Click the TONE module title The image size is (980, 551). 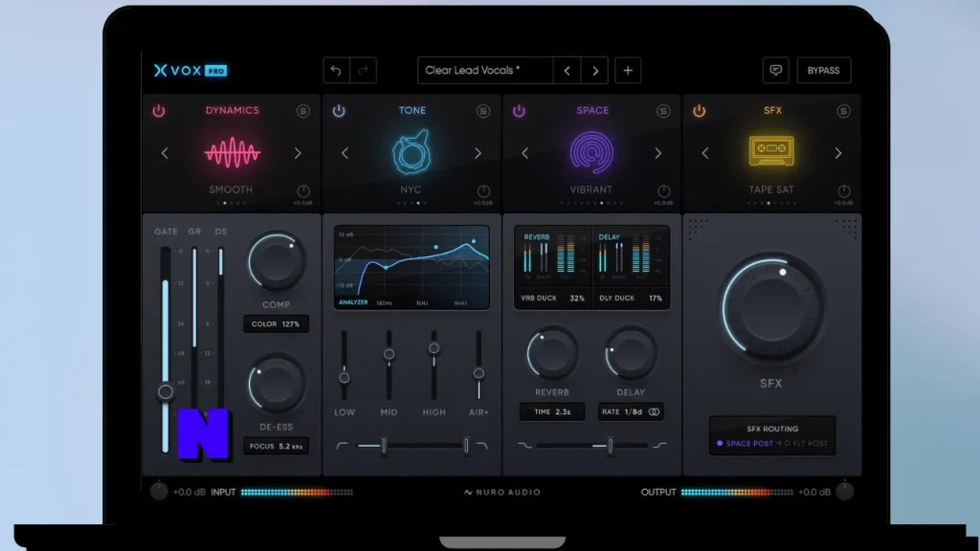click(x=412, y=111)
